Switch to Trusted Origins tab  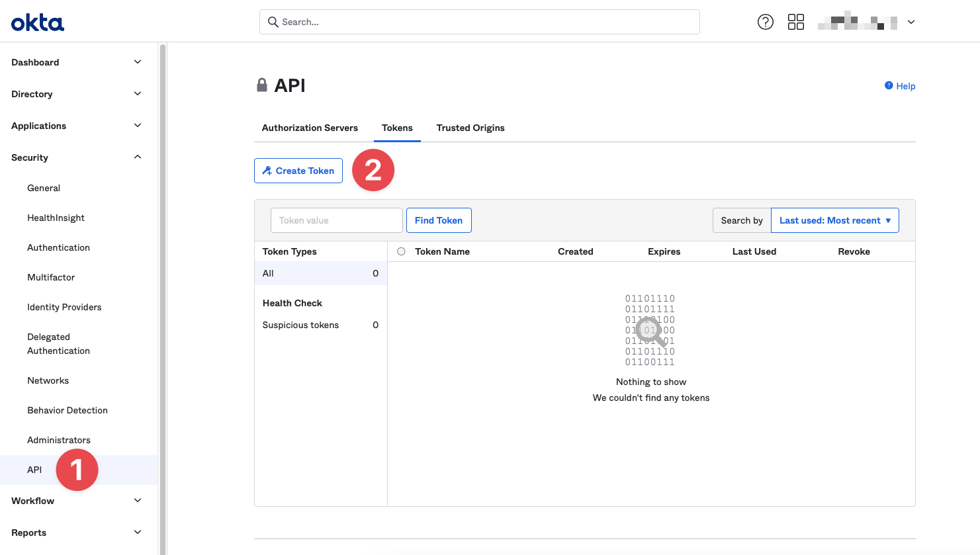(470, 128)
